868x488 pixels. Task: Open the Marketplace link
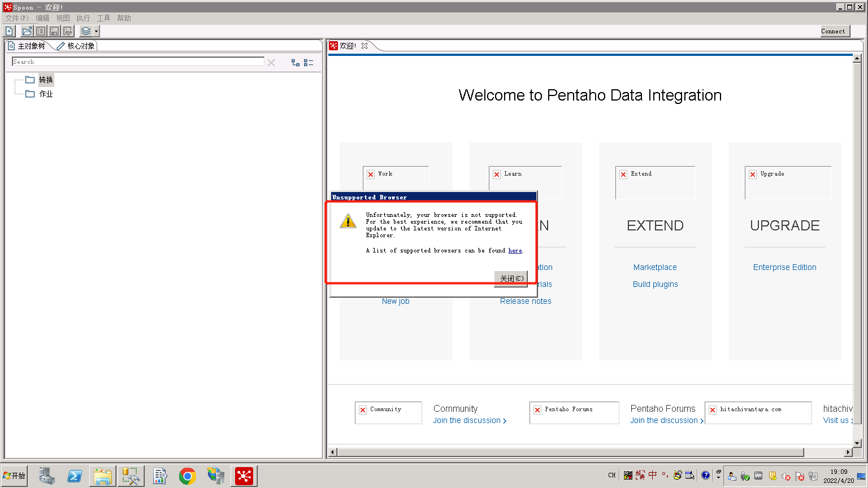pos(655,267)
